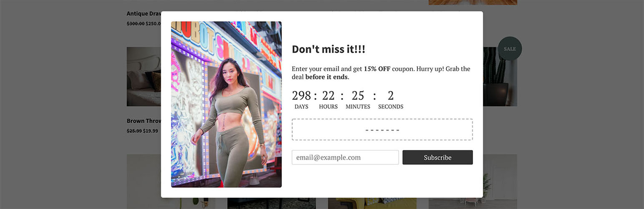This screenshot has height=209, width=644.
Task: Click the 25 minutes countdown number
Action: click(358, 96)
